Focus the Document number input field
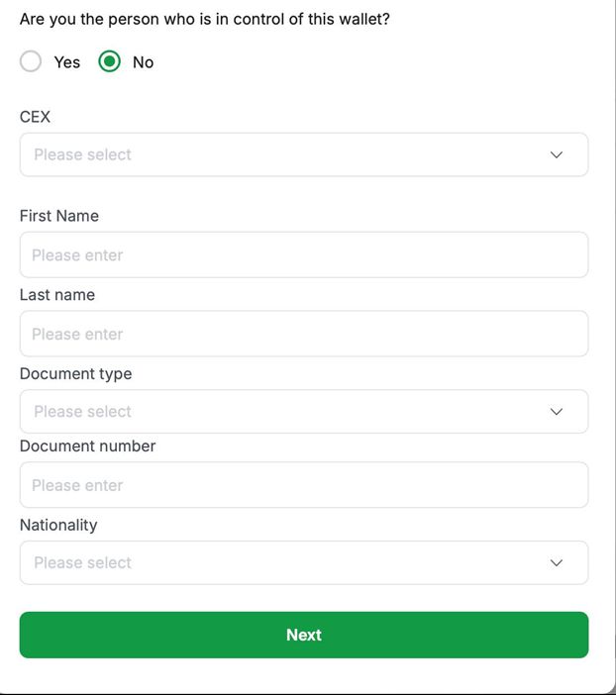This screenshot has width=616, height=695. [x=303, y=485]
